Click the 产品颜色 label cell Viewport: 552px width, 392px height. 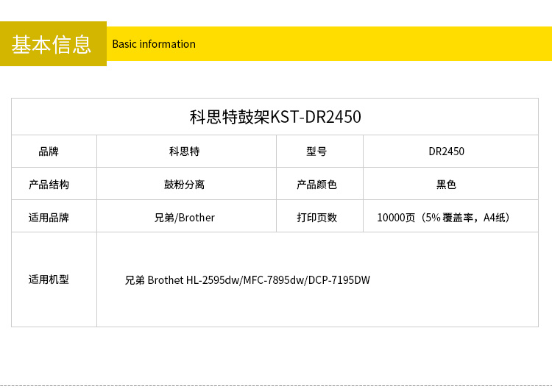click(316, 185)
